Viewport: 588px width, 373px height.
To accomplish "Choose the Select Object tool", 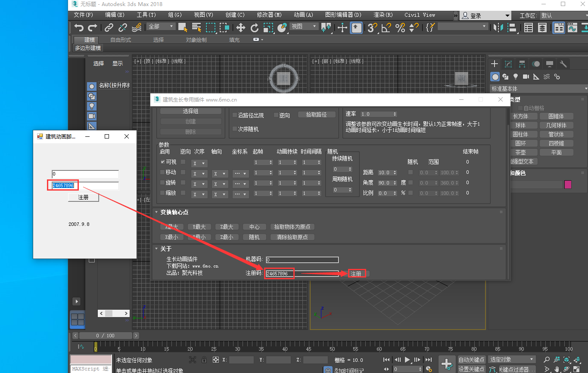I will tap(183, 28).
